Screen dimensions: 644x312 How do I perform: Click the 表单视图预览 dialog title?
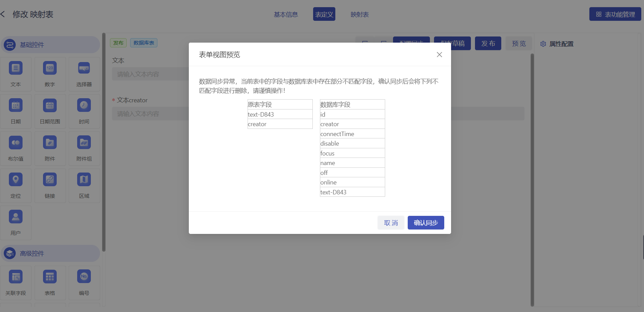click(220, 55)
